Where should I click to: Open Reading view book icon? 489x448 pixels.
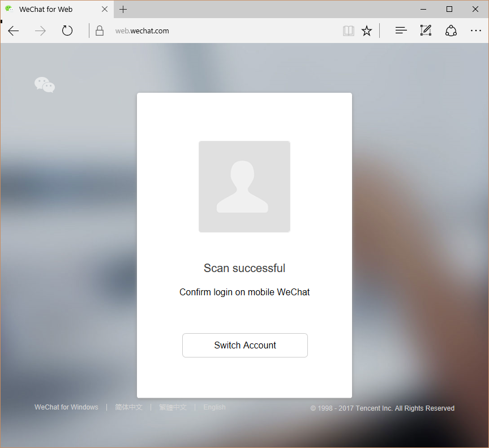(x=348, y=31)
